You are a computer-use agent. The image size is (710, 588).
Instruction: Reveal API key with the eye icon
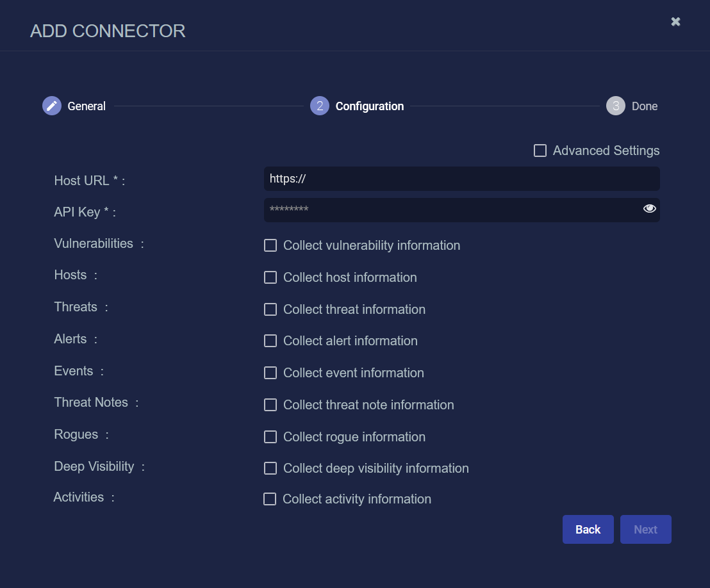point(649,209)
